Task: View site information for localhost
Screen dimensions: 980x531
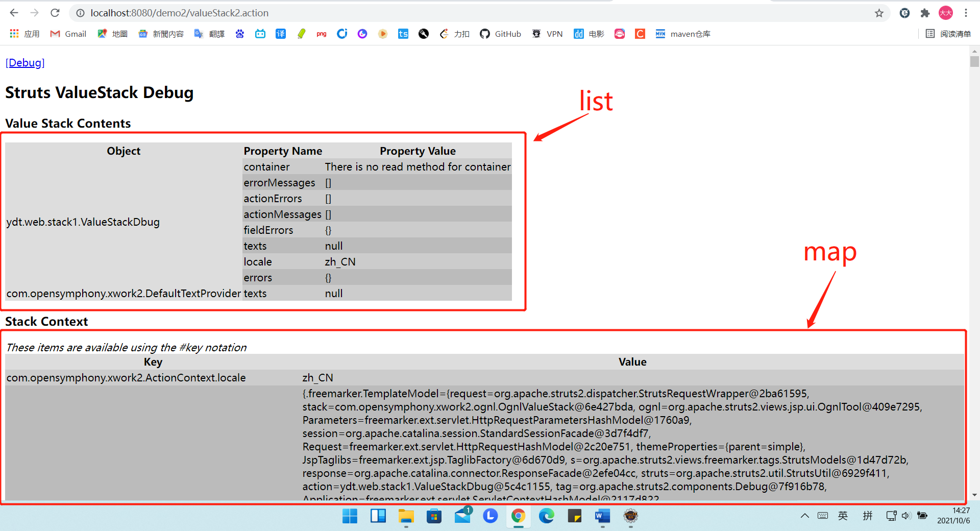Action: click(80, 13)
